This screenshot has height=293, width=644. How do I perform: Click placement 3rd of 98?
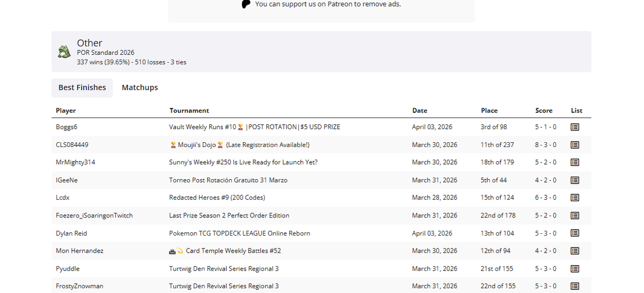tap(494, 127)
